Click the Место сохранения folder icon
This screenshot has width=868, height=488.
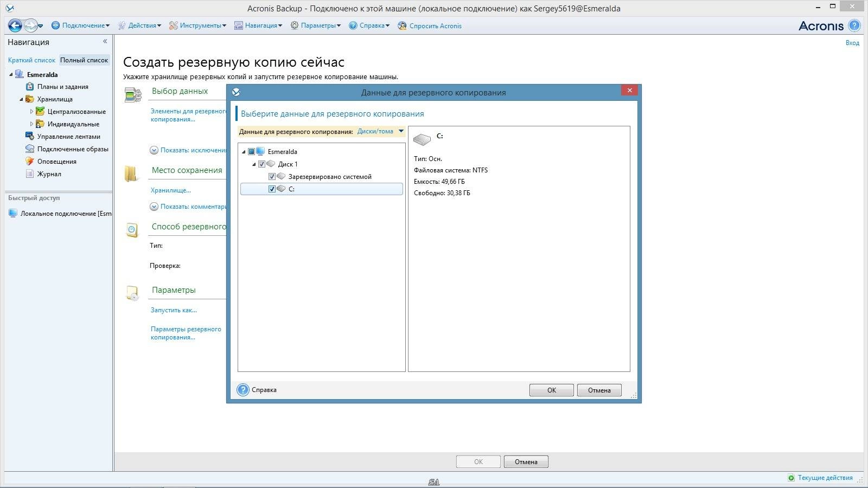[x=131, y=174]
